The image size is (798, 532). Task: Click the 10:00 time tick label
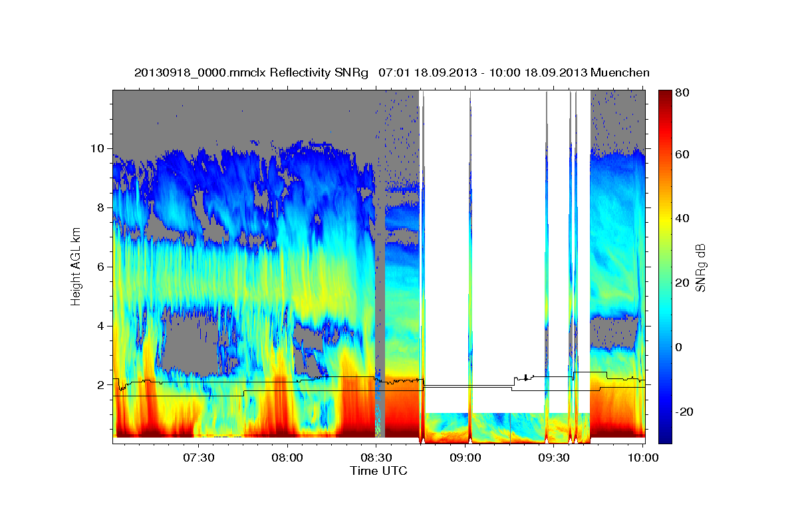coord(643,458)
